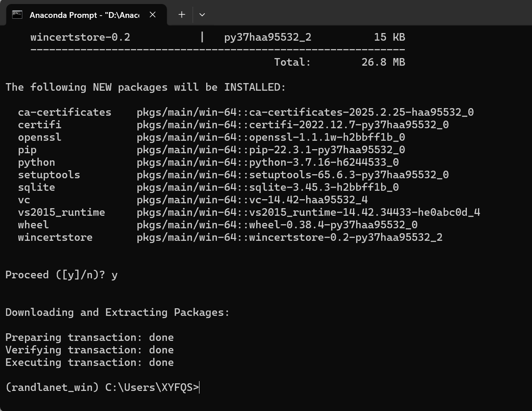Click the wincertstore-0.2 row at top
Image resolution: width=532 pixels, height=411 pixels.
click(80, 37)
